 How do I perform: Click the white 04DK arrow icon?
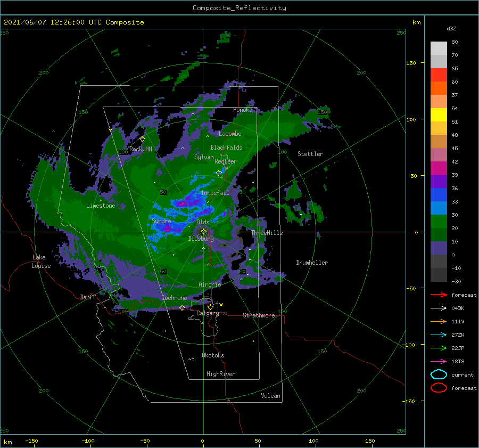439,308
